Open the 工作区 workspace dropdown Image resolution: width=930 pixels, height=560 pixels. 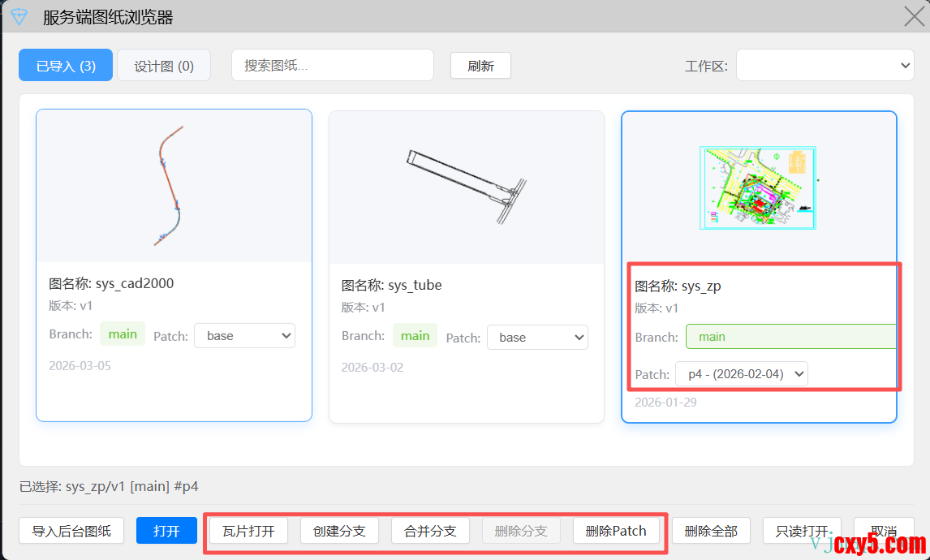(x=825, y=66)
